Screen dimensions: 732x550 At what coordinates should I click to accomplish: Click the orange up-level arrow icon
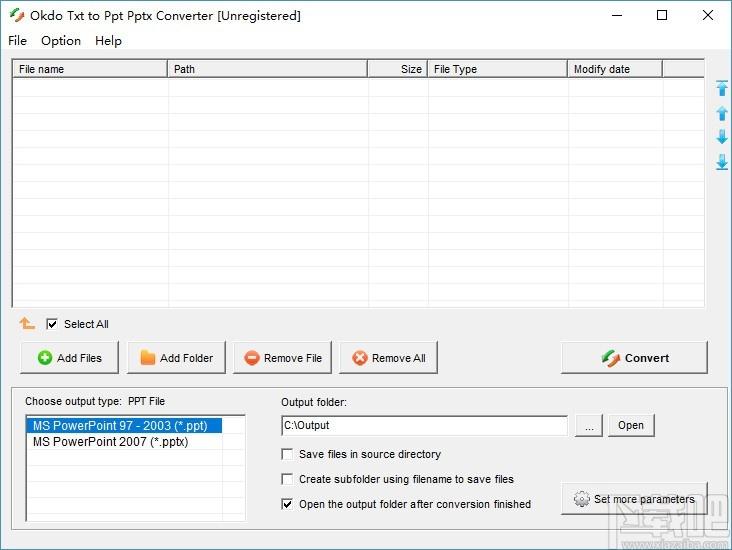click(x=27, y=324)
